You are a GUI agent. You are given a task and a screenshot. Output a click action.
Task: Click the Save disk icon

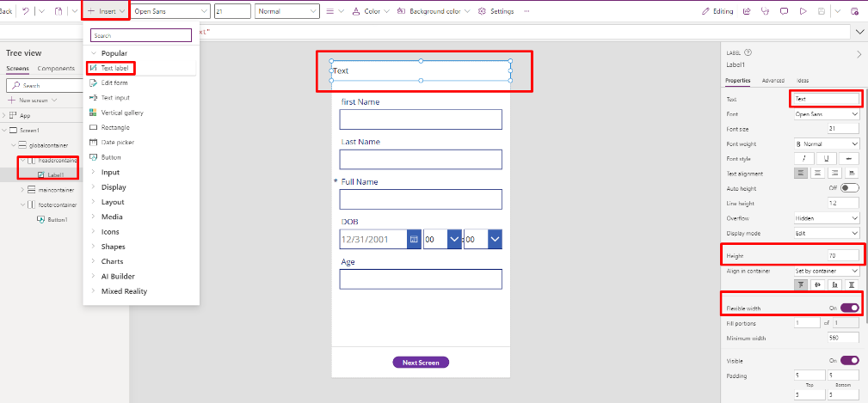[822, 11]
